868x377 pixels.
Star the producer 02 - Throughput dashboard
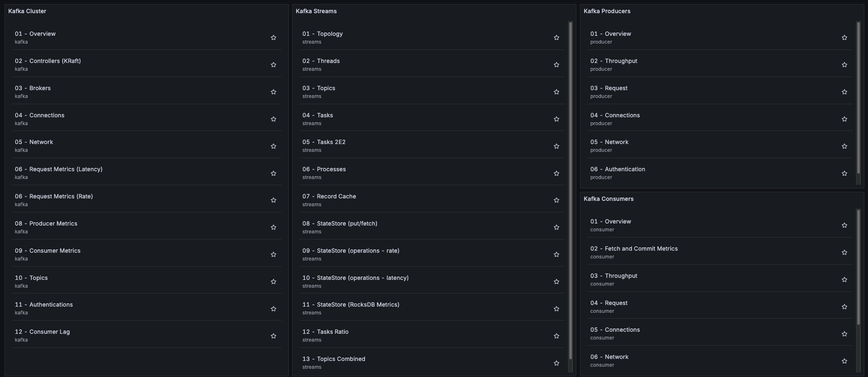(x=845, y=65)
